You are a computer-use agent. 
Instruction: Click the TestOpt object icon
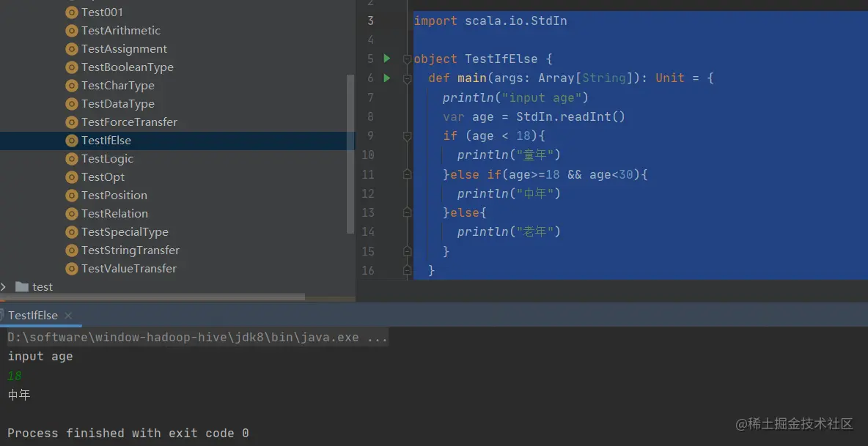pos(71,176)
